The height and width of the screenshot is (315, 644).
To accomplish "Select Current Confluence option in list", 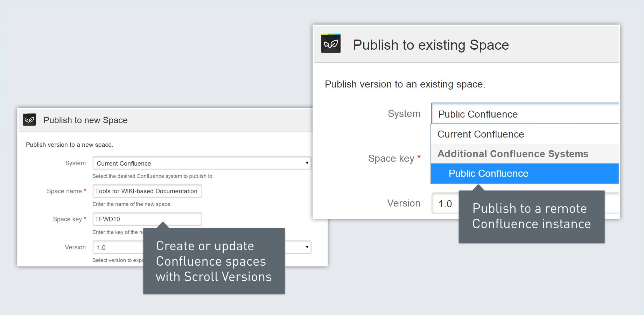I will coord(525,134).
